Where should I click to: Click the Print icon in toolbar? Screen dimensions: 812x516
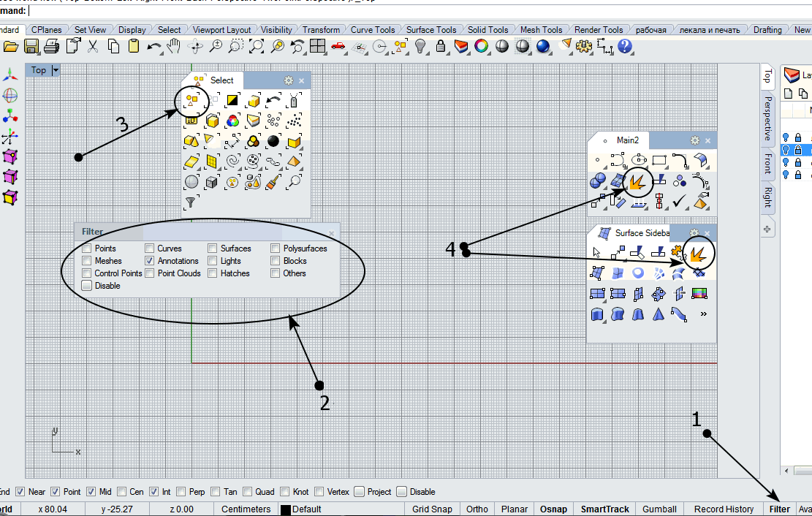point(52,47)
